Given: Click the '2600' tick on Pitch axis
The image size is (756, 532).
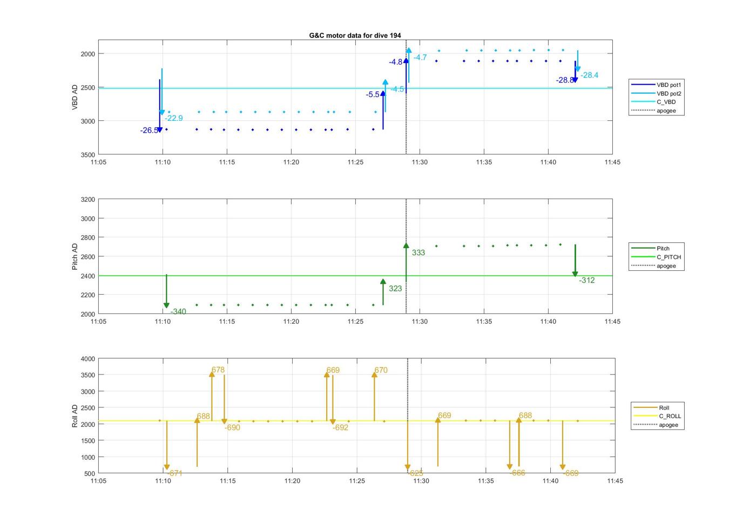Looking at the screenshot, I should pyautogui.click(x=88, y=257).
